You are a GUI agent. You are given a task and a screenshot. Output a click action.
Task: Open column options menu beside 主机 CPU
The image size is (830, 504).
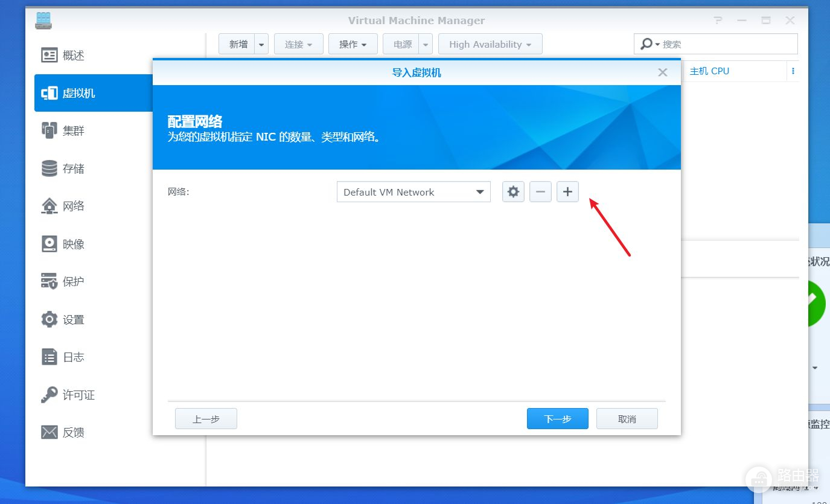pos(793,71)
